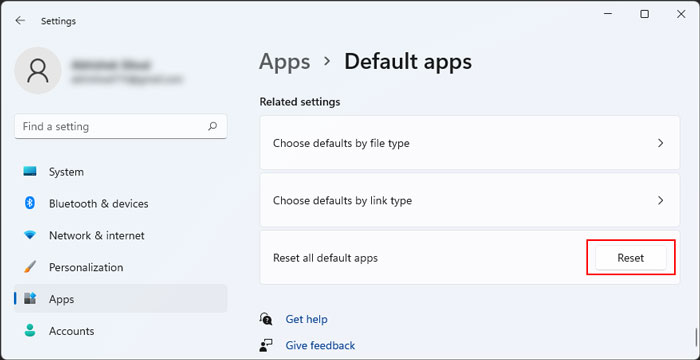Click the Reset button
Image resolution: width=700 pixels, height=360 pixels.
631,258
